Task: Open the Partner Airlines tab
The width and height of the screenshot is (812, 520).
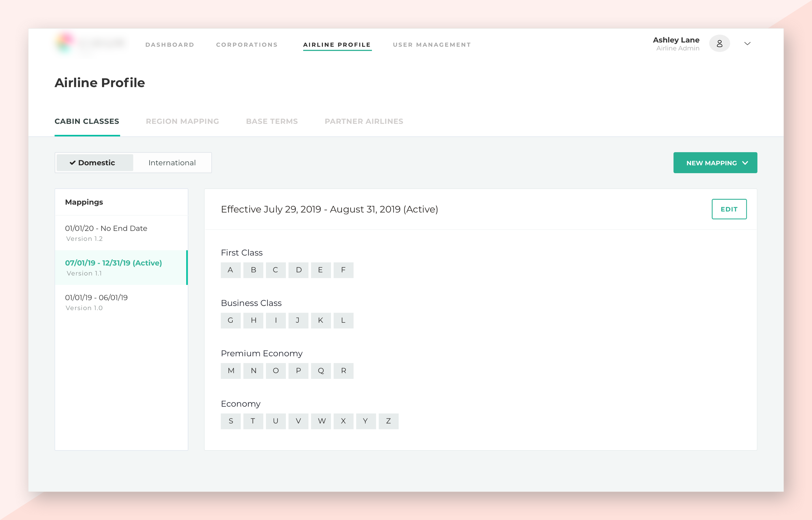Action: click(364, 121)
